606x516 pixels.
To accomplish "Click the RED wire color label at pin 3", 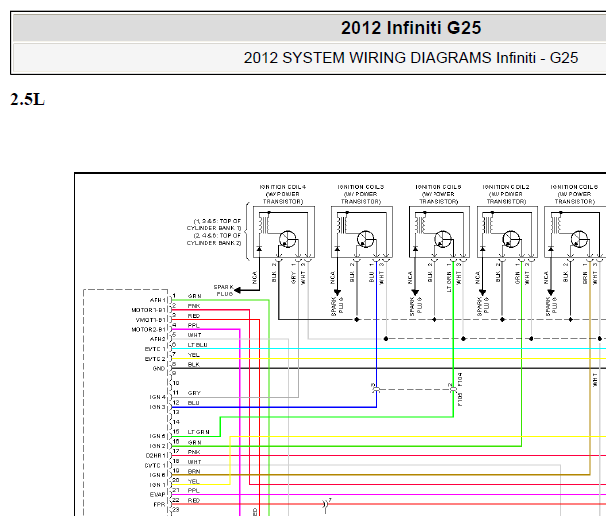I will (194, 316).
